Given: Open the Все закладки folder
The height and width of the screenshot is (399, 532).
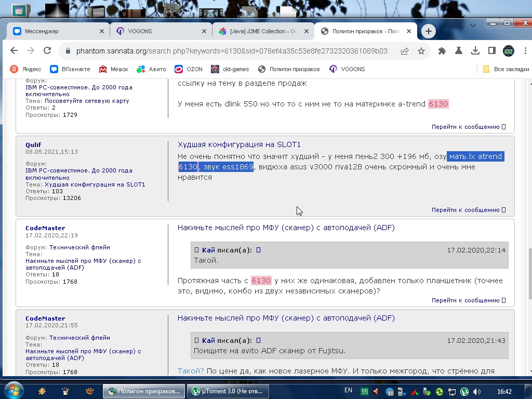Looking at the screenshot, I should 506,69.
